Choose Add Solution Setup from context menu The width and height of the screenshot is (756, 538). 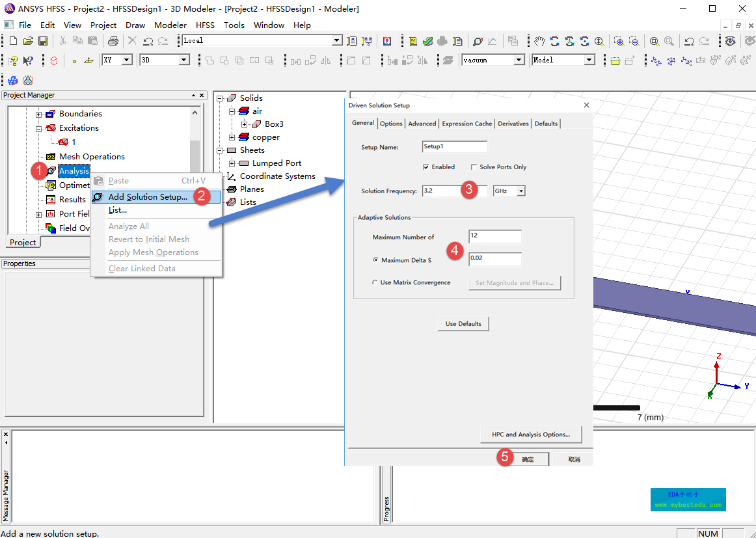[148, 197]
